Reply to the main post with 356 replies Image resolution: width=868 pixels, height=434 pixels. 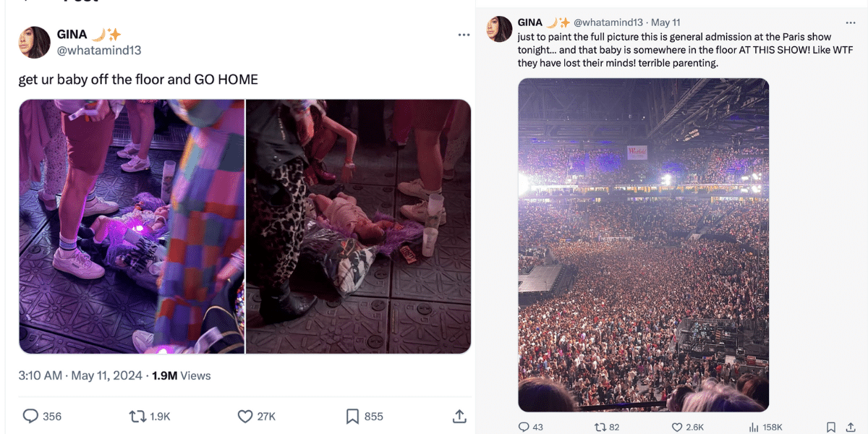(x=30, y=417)
